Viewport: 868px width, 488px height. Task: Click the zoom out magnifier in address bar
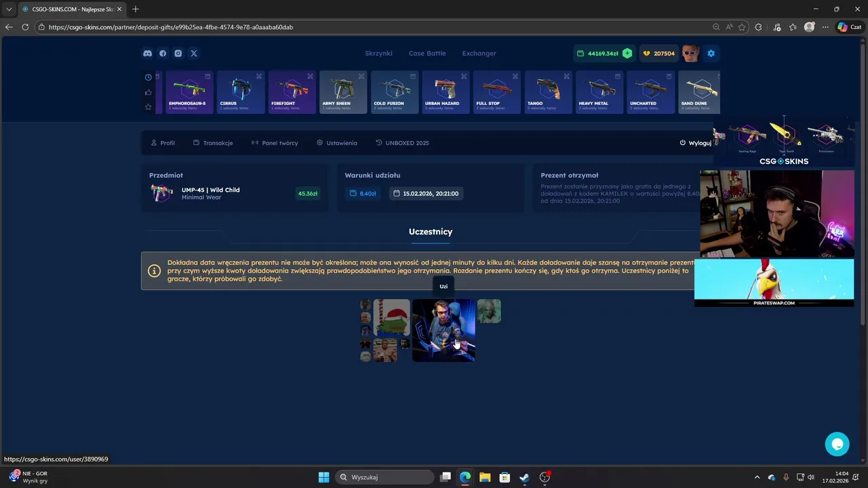click(716, 27)
